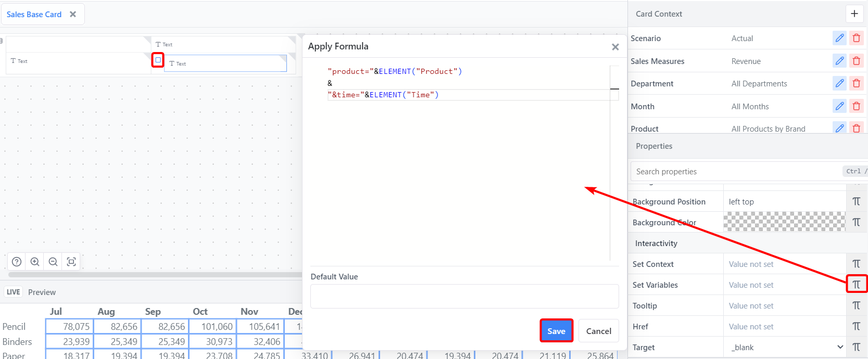Focus the Search properties field

tap(737, 171)
